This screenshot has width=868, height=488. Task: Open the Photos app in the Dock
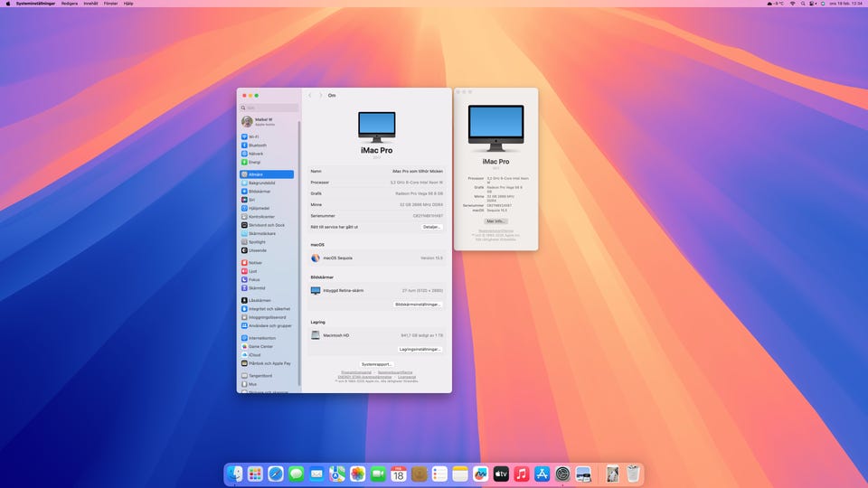coord(358,474)
